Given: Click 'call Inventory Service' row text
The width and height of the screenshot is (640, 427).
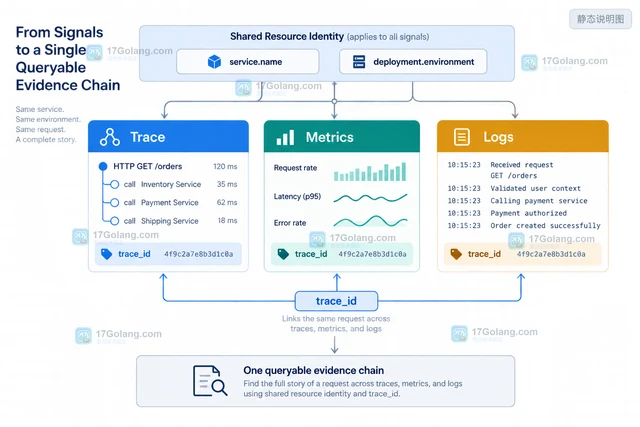Looking at the screenshot, I should (x=162, y=185).
